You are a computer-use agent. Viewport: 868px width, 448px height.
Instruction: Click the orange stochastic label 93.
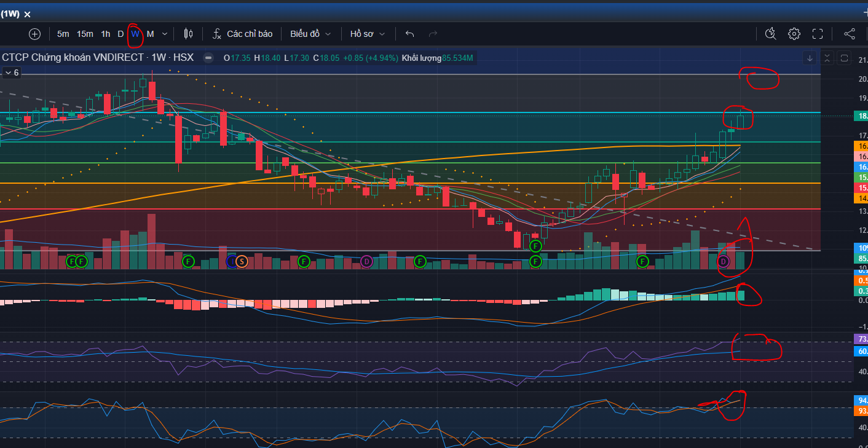tap(861, 411)
